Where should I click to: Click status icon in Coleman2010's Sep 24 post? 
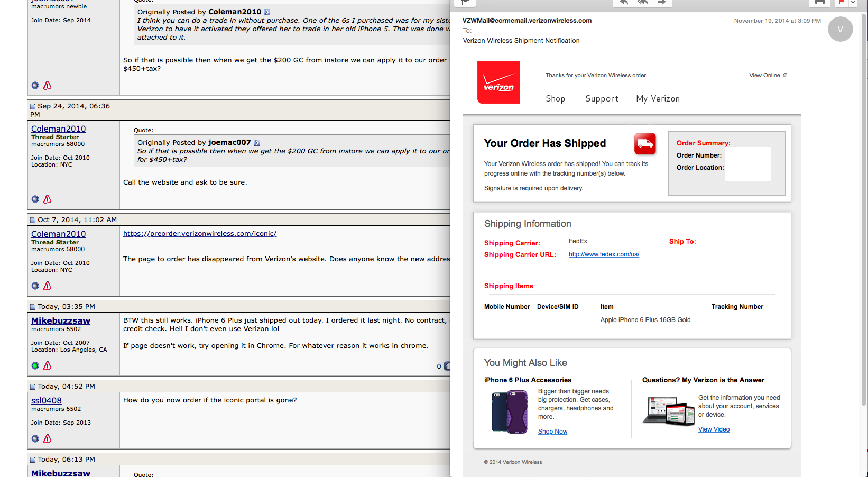coord(35,199)
